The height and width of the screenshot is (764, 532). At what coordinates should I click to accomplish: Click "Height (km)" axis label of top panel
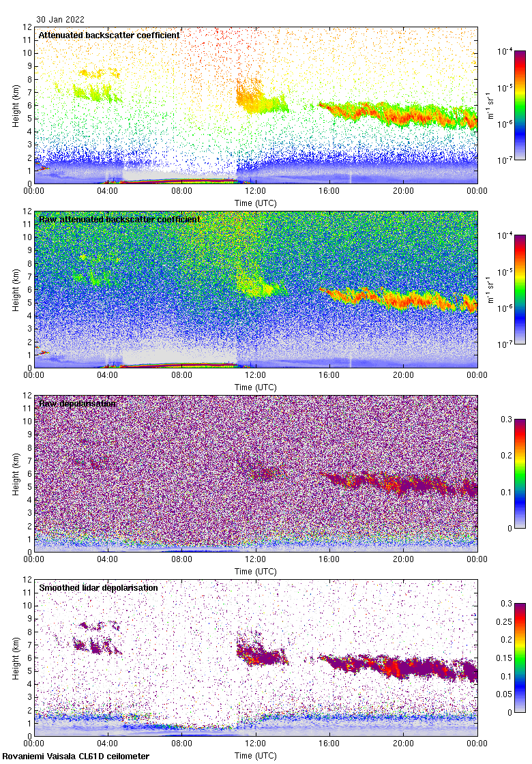point(16,106)
